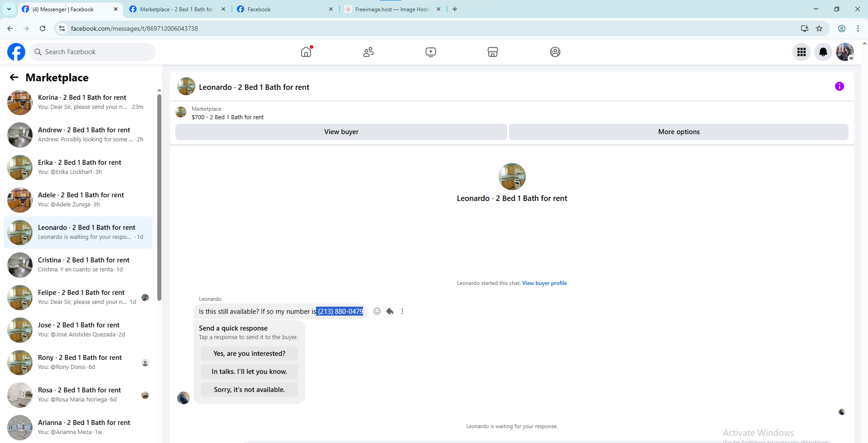The height and width of the screenshot is (443, 868).
Task: Select the highlighted Leonardo conversation in sidebar
Action: point(78,233)
